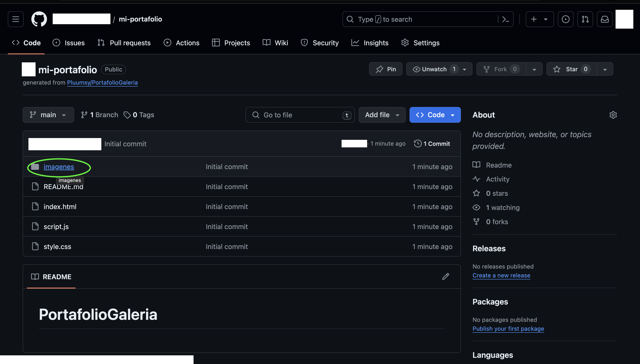Open the Releases section heading

489,249
